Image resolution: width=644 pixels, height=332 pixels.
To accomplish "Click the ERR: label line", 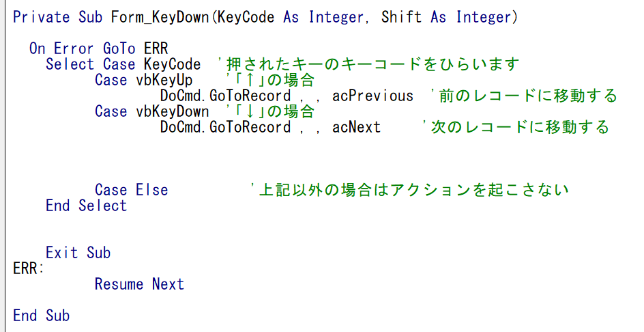I will click(x=29, y=268).
